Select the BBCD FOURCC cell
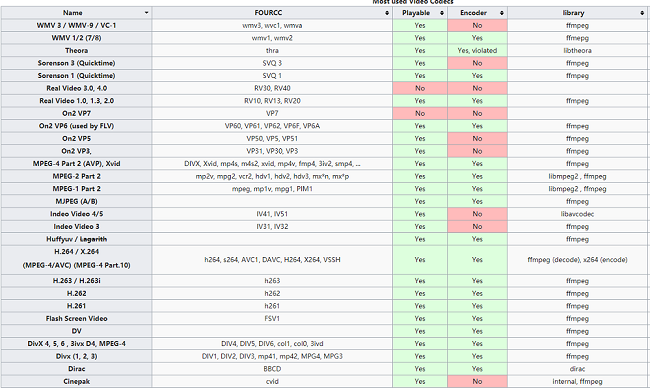The height and width of the screenshot is (391, 650). click(272, 369)
